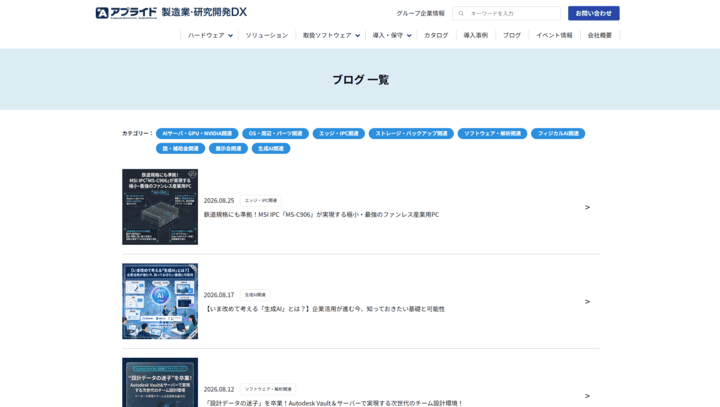This screenshot has width=720, height=407.
Task: Open the グループ企業情報 link
Action: tap(420, 13)
